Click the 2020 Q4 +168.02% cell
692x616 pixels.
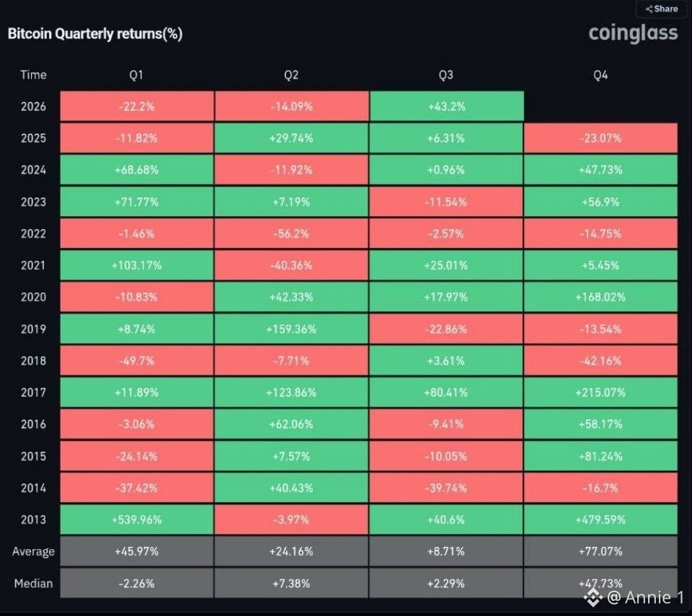[600, 297]
